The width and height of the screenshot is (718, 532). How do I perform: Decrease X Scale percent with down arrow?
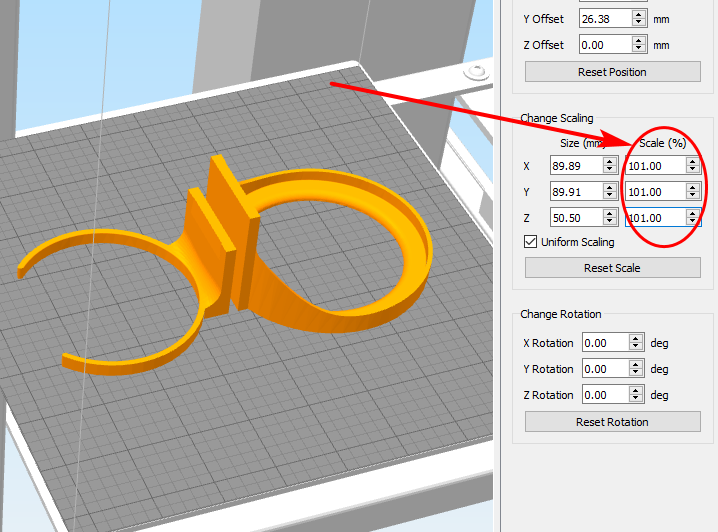(693, 170)
